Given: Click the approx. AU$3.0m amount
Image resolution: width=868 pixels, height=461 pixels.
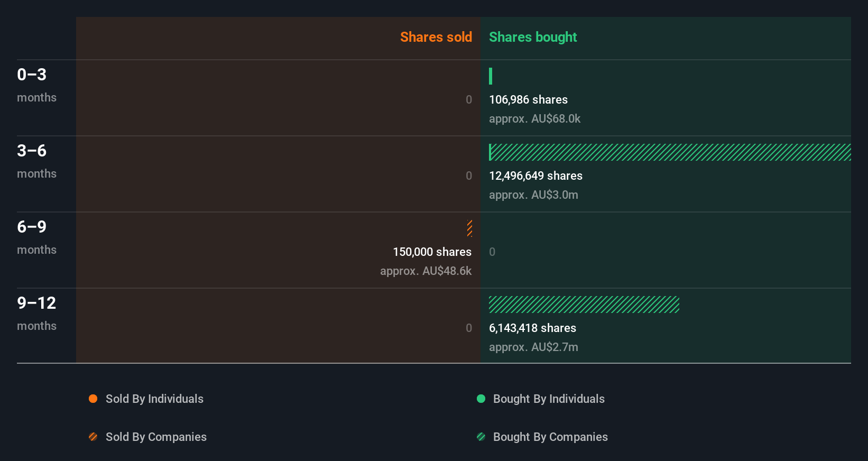Looking at the screenshot, I should click(x=533, y=195).
